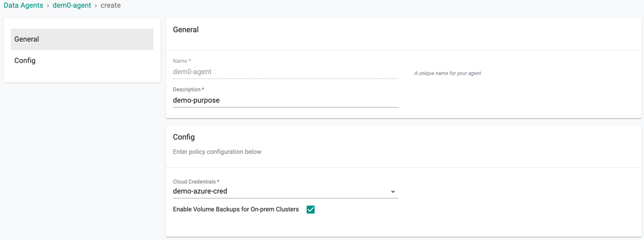644x240 pixels.
Task: Select the General sidebar tab
Action: click(82, 39)
